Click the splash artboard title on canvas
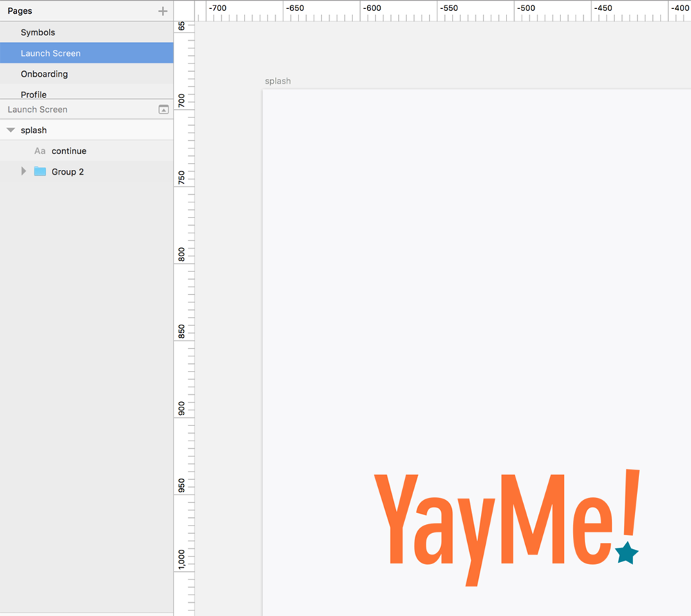Image resolution: width=691 pixels, height=616 pixels. pyautogui.click(x=278, y=81)
